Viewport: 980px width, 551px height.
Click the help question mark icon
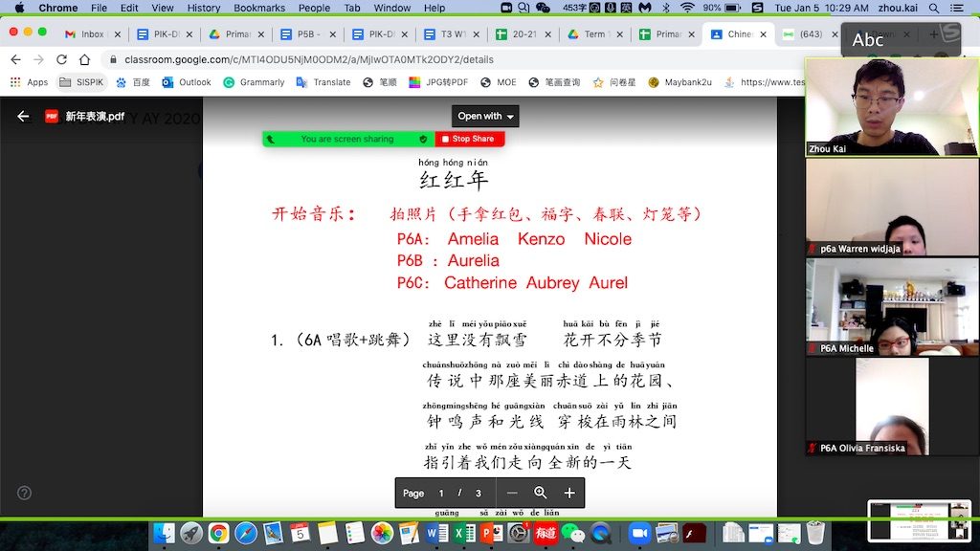(24, 493)
